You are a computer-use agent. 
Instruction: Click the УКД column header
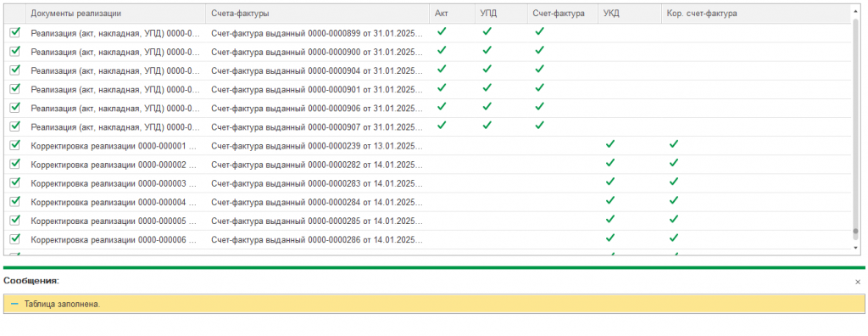click(630, 14)
